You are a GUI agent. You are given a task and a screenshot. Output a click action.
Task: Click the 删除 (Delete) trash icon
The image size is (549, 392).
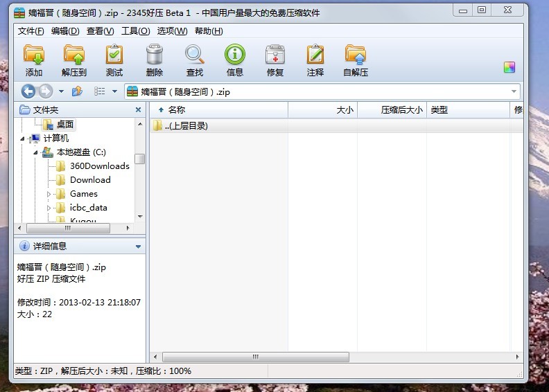(155, 60)
